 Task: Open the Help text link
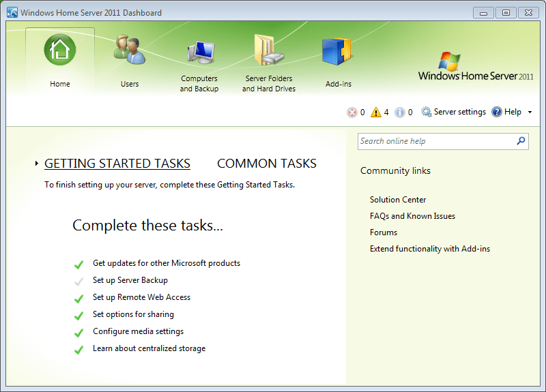(x=513, y=112)
